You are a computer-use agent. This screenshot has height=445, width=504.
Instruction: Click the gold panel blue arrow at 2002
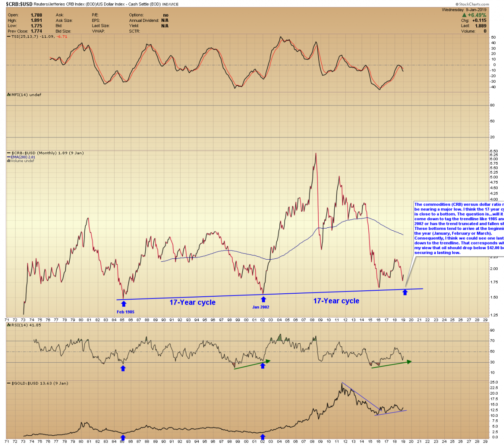(263, 436)
